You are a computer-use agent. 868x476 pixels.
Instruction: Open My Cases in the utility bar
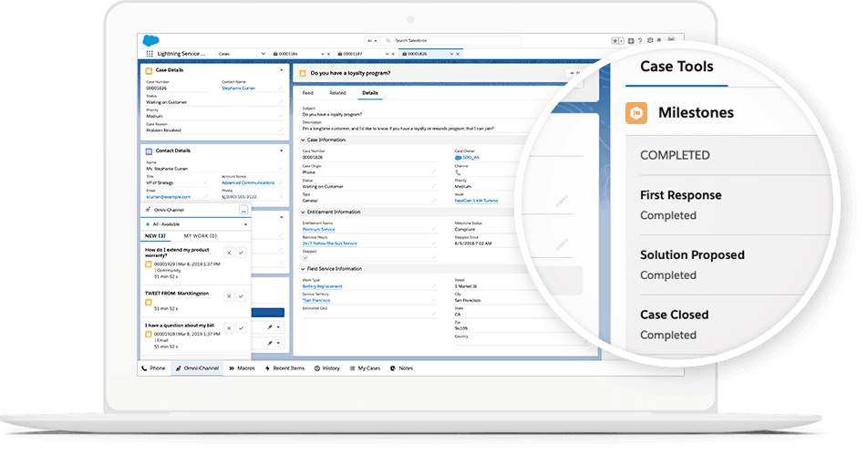(365, 368)
